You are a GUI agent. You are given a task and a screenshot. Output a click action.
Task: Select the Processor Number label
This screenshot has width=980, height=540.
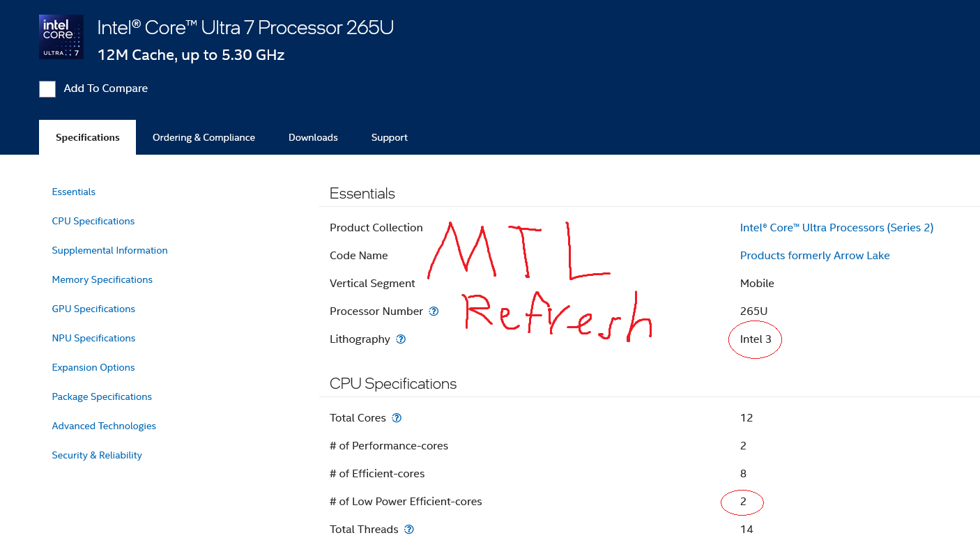pos(376,311)
